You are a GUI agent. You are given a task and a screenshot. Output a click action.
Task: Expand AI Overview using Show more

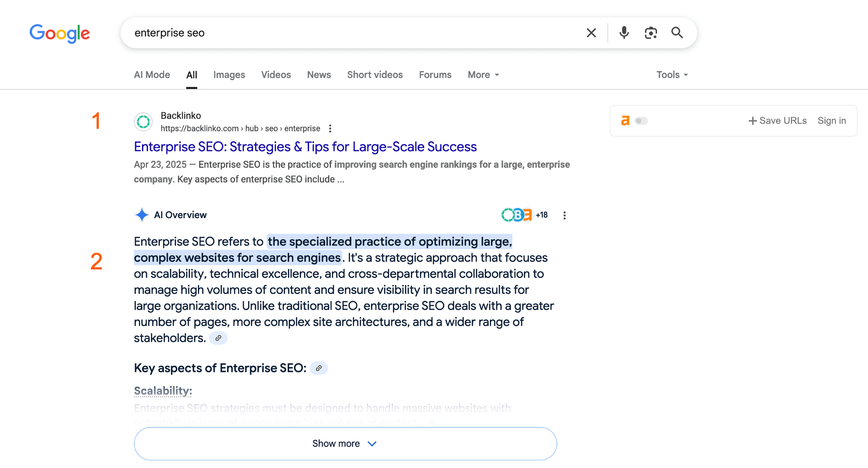click(x=345, y=443)
